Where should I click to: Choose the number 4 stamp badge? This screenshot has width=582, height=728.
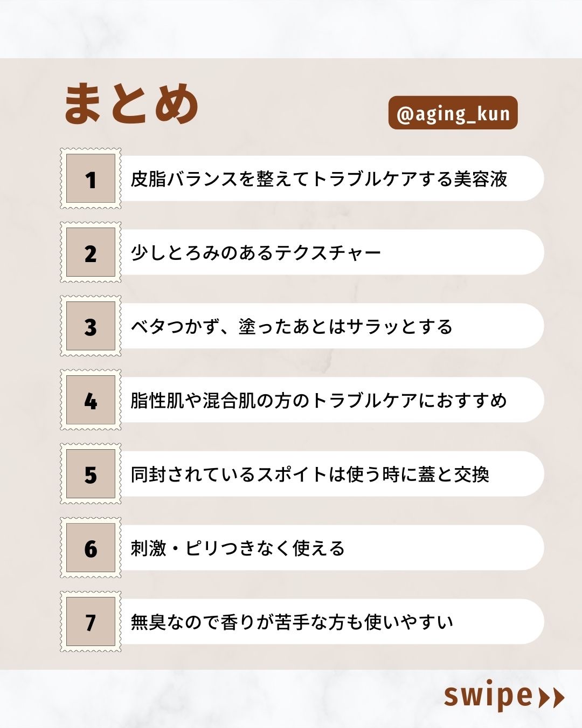91,400
